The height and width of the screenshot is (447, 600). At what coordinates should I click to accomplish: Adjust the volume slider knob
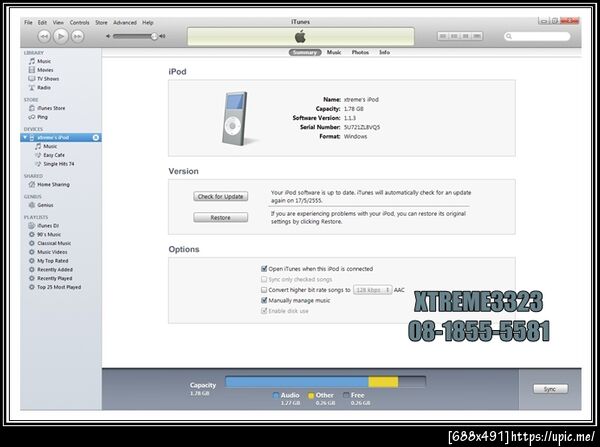pyautogui.click(x=154, y=36)
